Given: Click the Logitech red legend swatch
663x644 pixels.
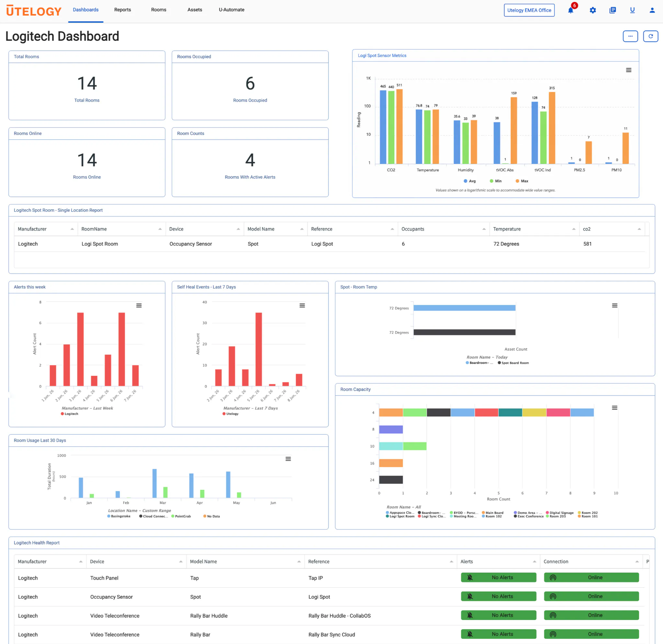Looking at the screenshot, I should pyautogui.click(x=62, y=414).
